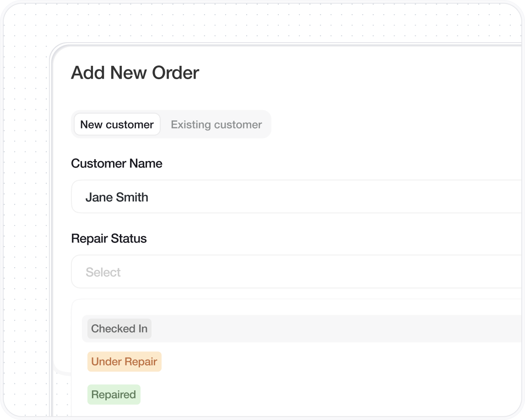The image size is (525, 420).
Task: Click the Customer Name field label
Action: pyautogui.click(x=116, y=163)
